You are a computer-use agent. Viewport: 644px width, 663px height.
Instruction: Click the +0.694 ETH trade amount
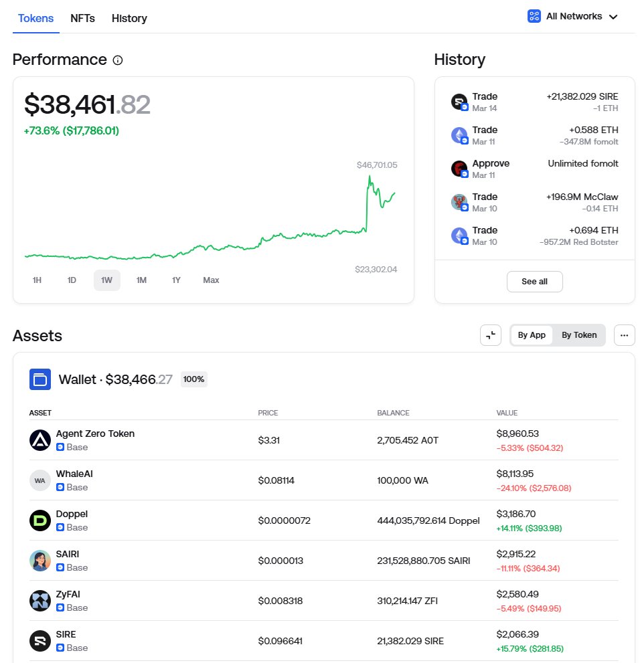point(594,230)
